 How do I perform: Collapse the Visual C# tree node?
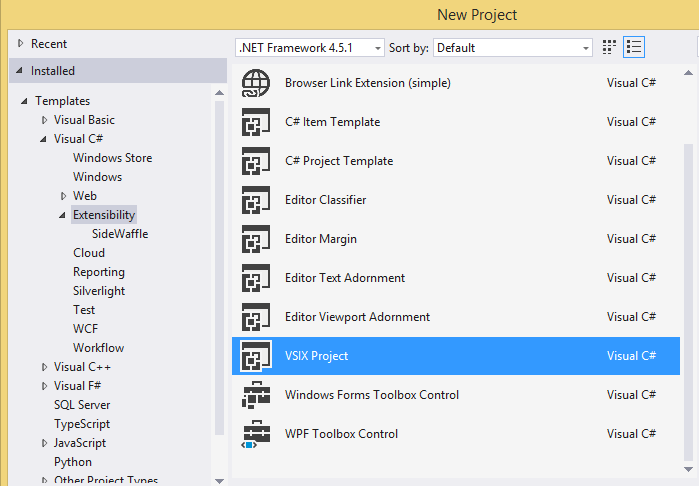tap(44, 139)
